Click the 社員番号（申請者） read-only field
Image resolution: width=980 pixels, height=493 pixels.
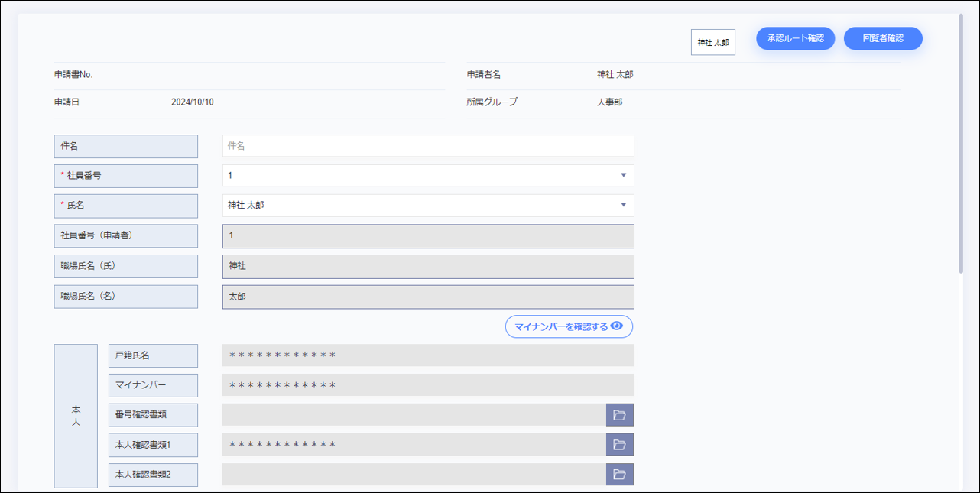[x=427, y=236]
